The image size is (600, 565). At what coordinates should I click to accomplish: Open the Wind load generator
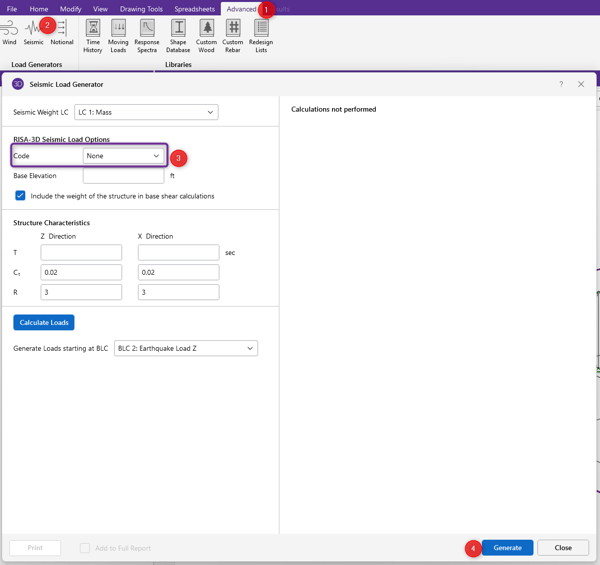click(9, 33)
